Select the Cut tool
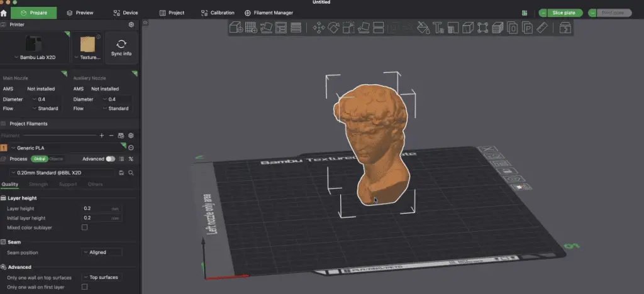This screenshot has height=294, width=644. 378,28
